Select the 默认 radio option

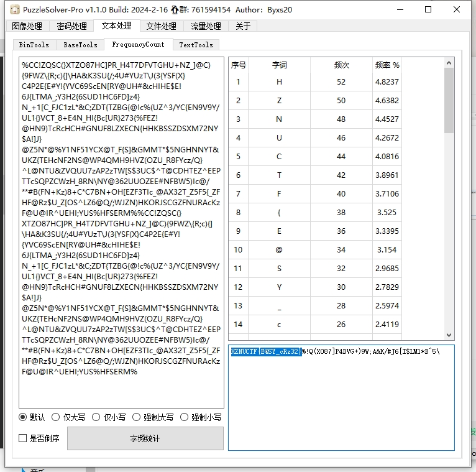[x=23, y=417]
